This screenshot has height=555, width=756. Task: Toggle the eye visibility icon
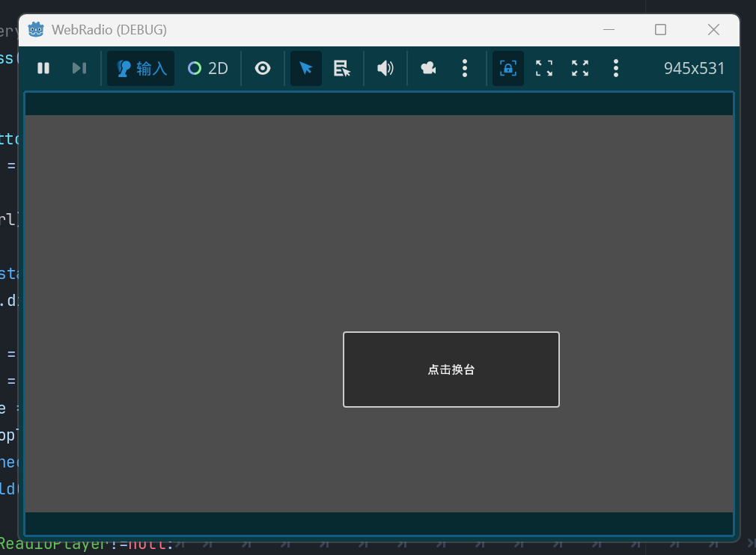click(x=263, y=69)
